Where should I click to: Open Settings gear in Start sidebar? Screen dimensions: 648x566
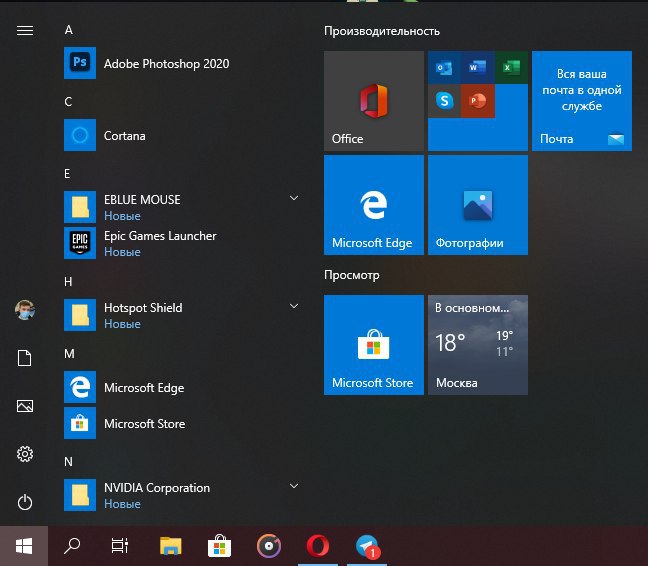coord(25,454)
